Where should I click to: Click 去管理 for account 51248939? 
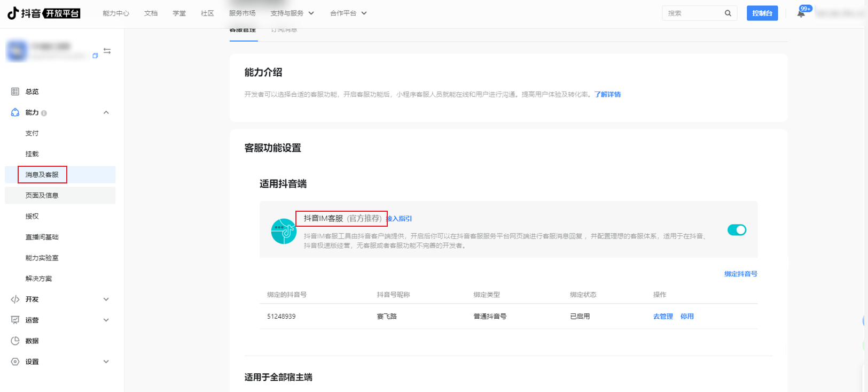663,317
